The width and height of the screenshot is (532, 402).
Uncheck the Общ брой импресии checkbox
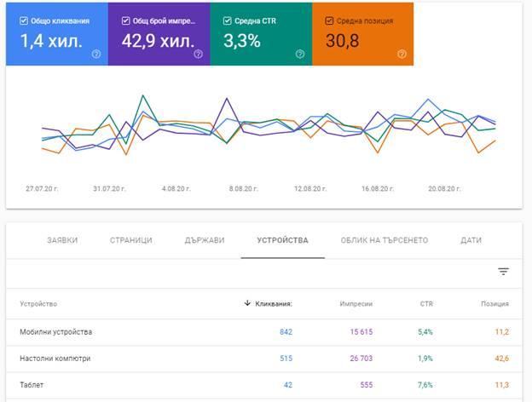[125, 21]
